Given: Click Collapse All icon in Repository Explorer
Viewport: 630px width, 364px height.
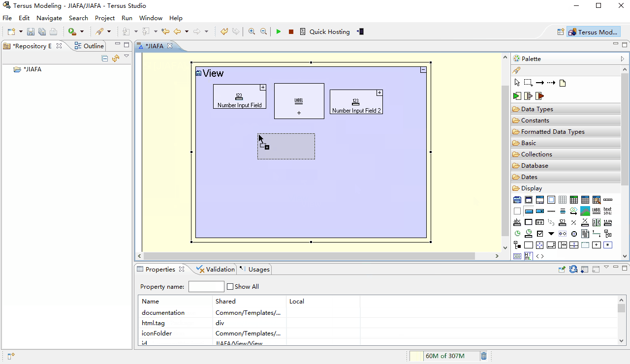Looking at the screenshot, I should [105, 58].
